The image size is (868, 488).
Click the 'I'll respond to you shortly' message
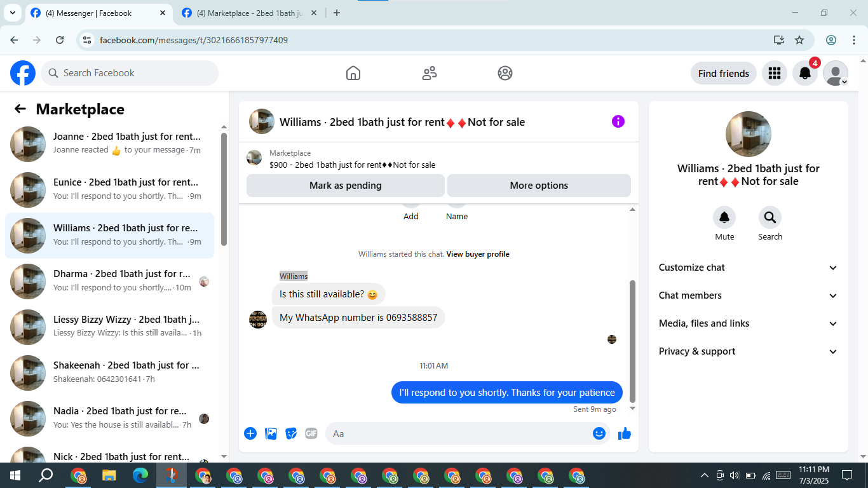pos(507,393)
